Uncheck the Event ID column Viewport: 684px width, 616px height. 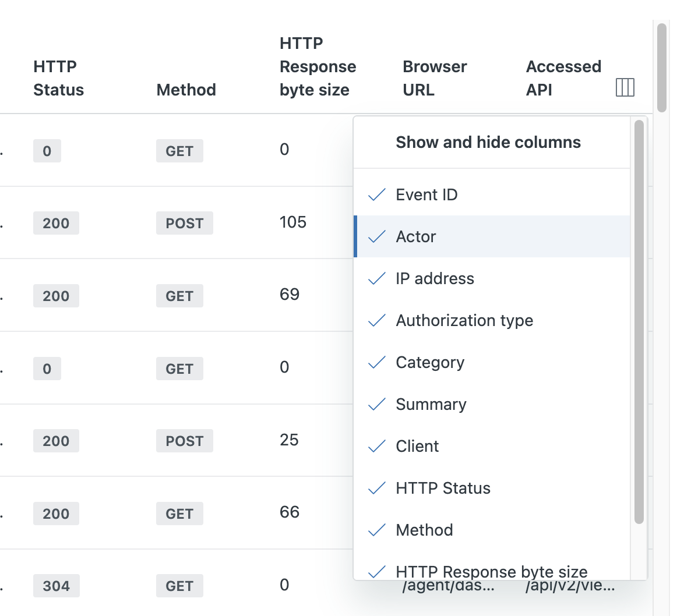[x=426, y=194]
